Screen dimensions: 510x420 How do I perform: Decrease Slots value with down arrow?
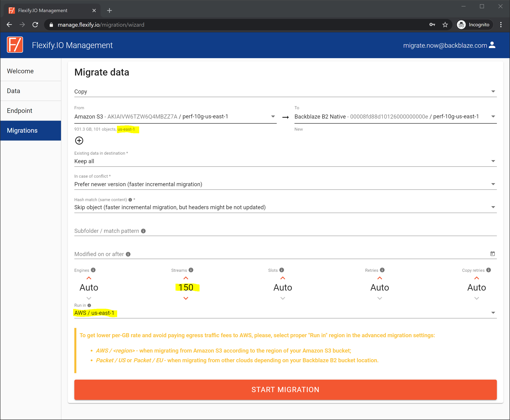pyautogui.click(x=283, y=299)
